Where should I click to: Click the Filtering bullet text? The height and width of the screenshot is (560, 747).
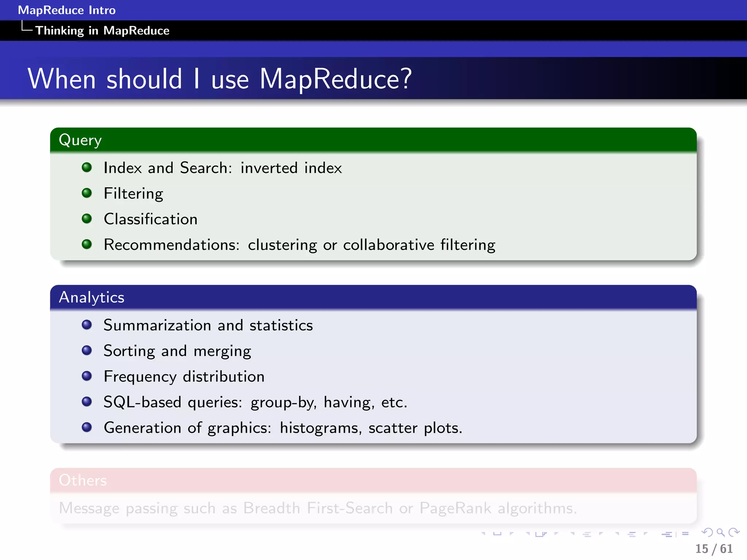pyautogui.click(x=133, y=194)
